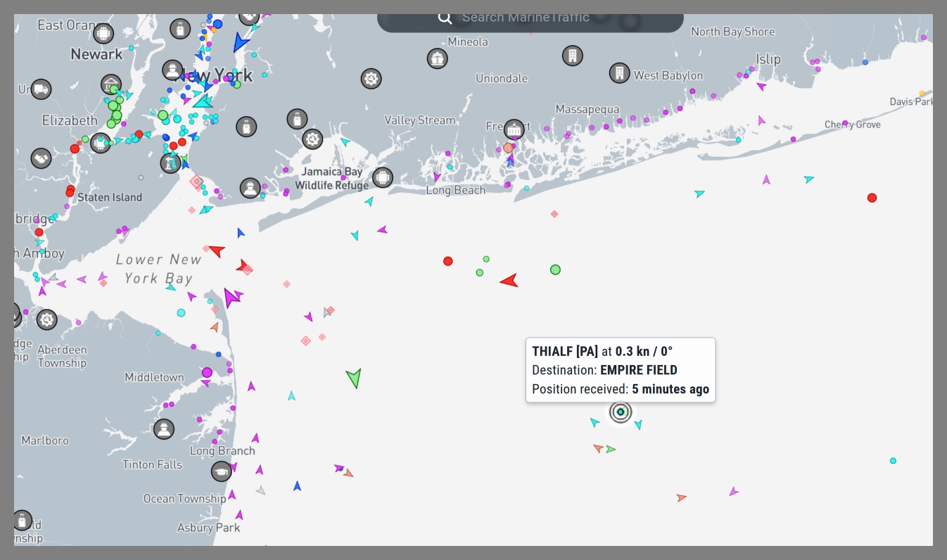Select the bank building icon near Newark
Image resolution: width=947 pixels, height=560 pixels.
pyautogui.click(x=111, y=85)
